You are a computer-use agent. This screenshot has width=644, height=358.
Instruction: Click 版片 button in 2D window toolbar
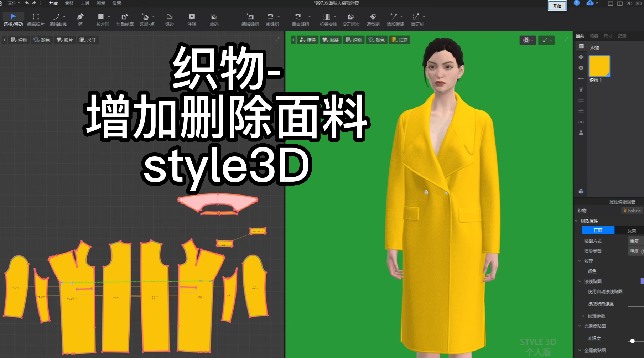[65, 40]
